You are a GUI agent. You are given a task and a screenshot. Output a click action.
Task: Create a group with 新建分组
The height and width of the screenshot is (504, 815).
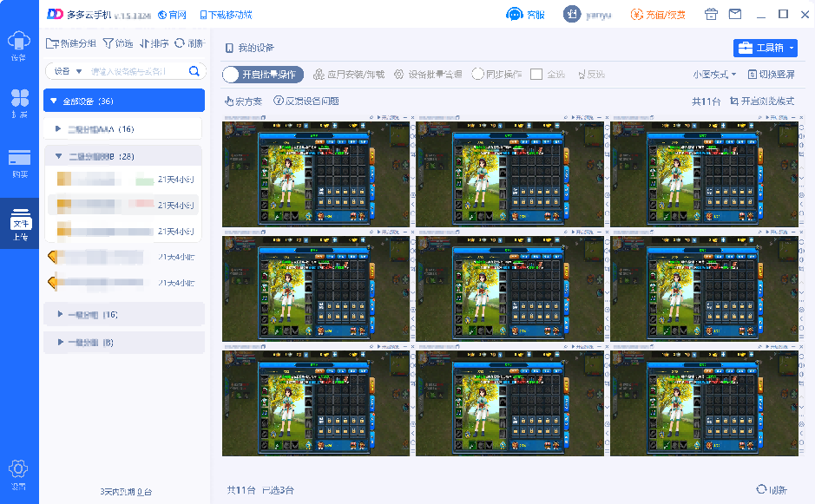71,43
